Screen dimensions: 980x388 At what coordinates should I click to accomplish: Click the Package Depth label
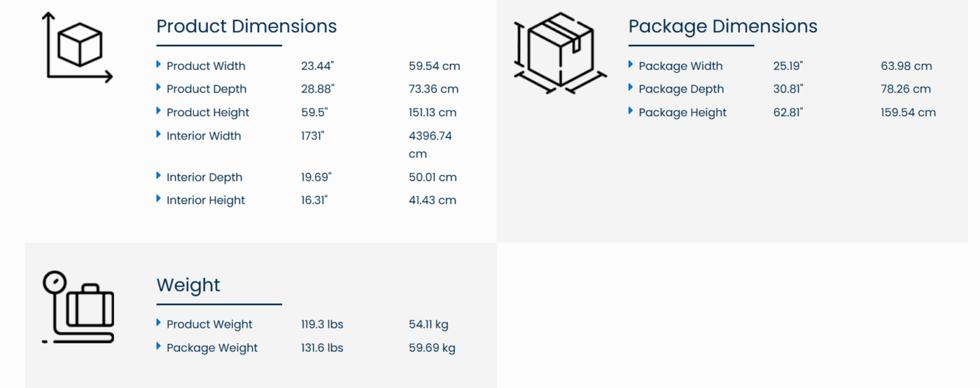coord(681,90)
